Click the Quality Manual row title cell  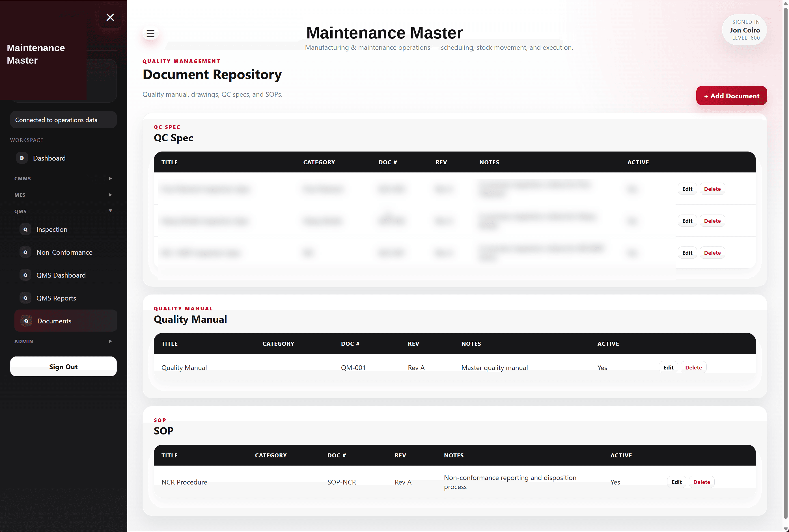pyautogui.click(x=184, y=368)
